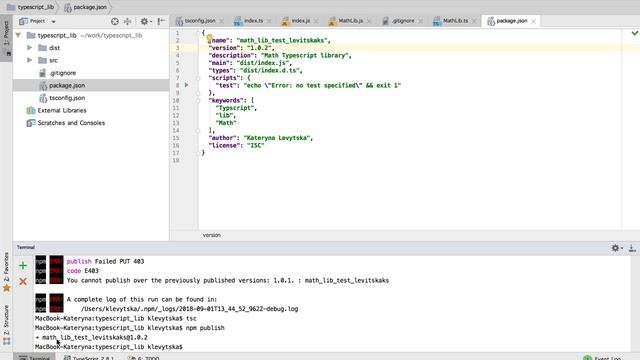Click the debug.log path in terminal output
This screenshot has width=640, height=360.
tap(189, 309)
